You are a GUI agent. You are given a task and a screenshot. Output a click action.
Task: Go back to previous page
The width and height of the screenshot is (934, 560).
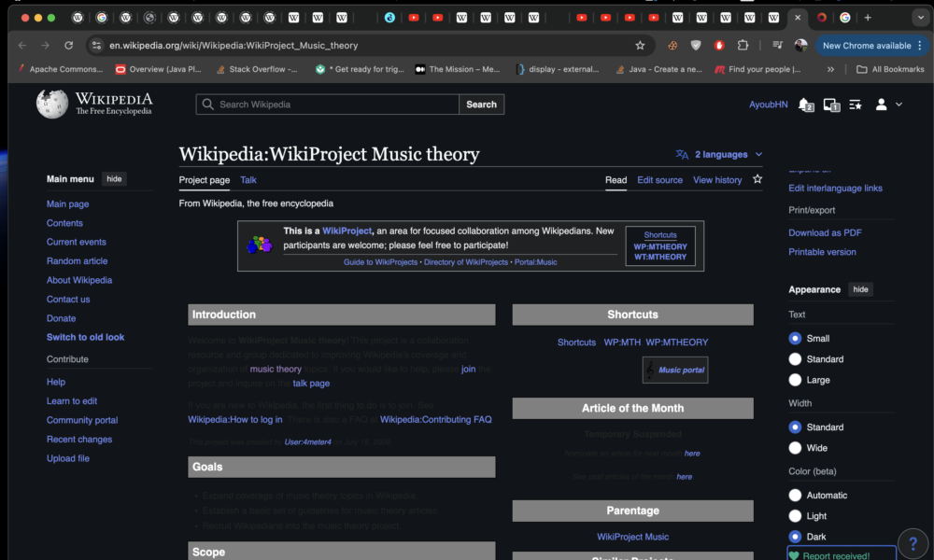point(22,45)
